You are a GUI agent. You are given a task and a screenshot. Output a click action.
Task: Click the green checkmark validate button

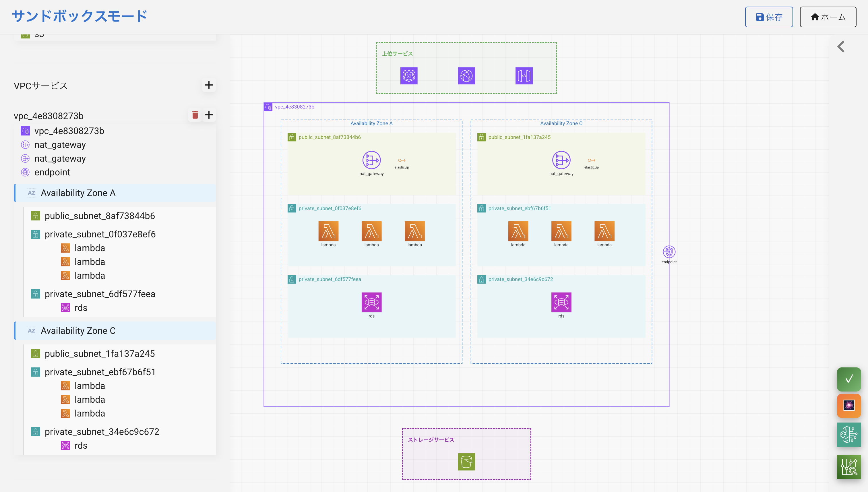pos(849,379)
